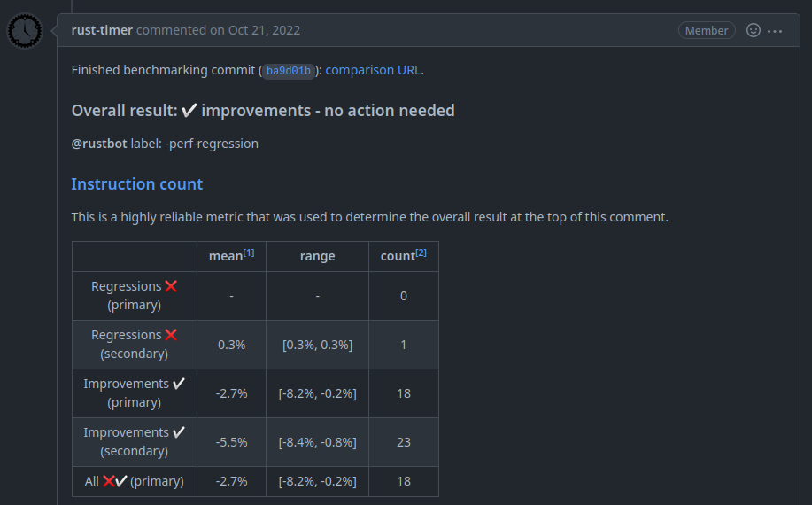812x505 pixels.
Task: Click red cross icon in Regressions secondary row
Action: click(171, 335)
